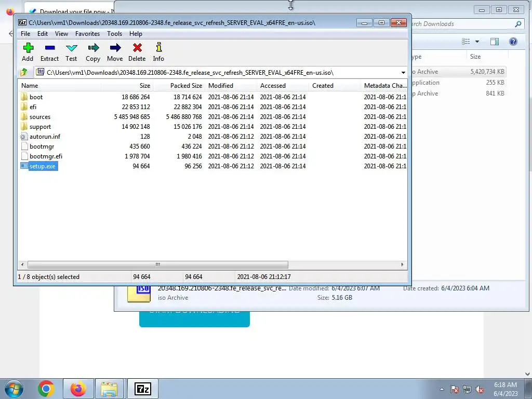Click the 7z title bar icon
The height and width of the screenshot is (399, 532).
[22, 22]
